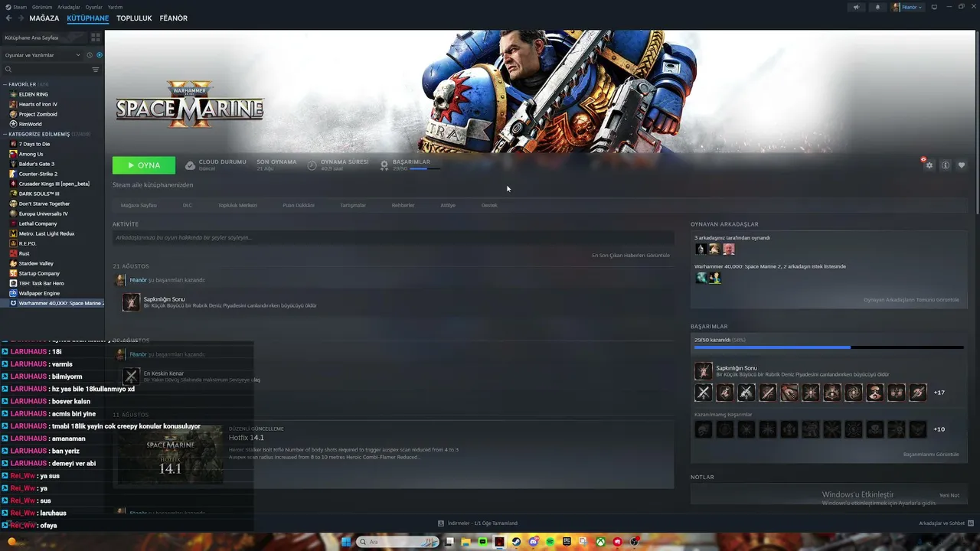Click the cloud status icon
Viewport: 980px width, 551px height.
coord(190,165)
